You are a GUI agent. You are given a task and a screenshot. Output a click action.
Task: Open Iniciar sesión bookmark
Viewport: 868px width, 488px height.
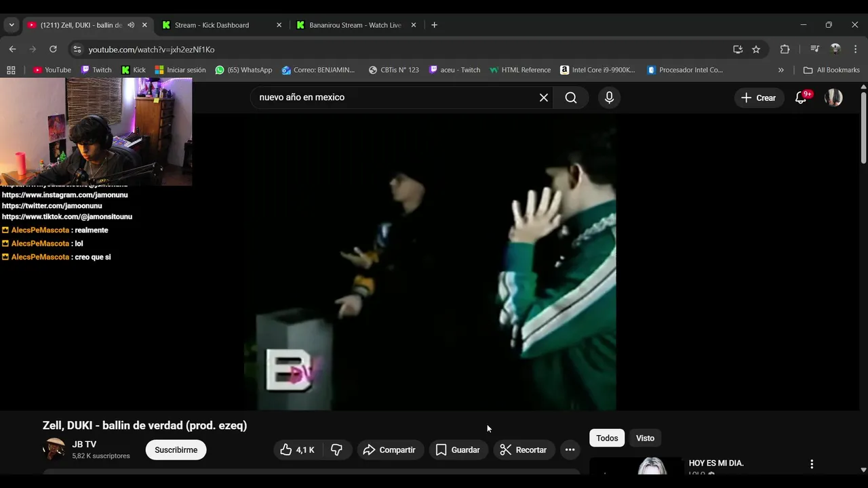(x=180, y=70)
